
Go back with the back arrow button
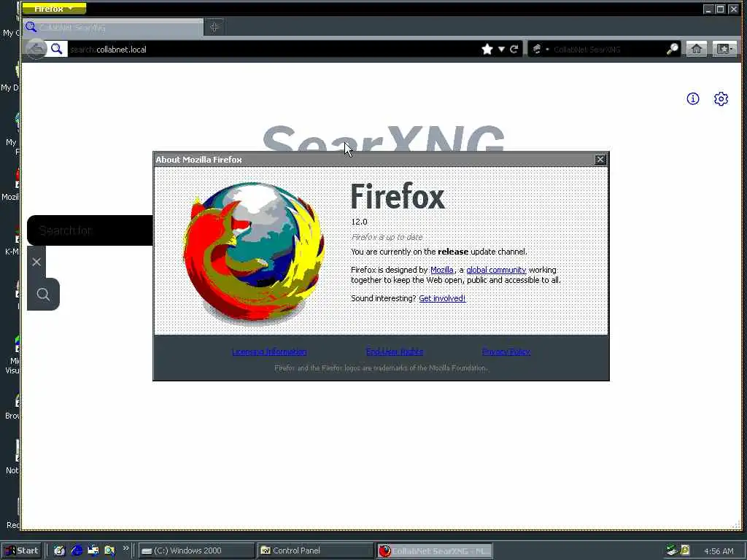(x=36, y=49)
